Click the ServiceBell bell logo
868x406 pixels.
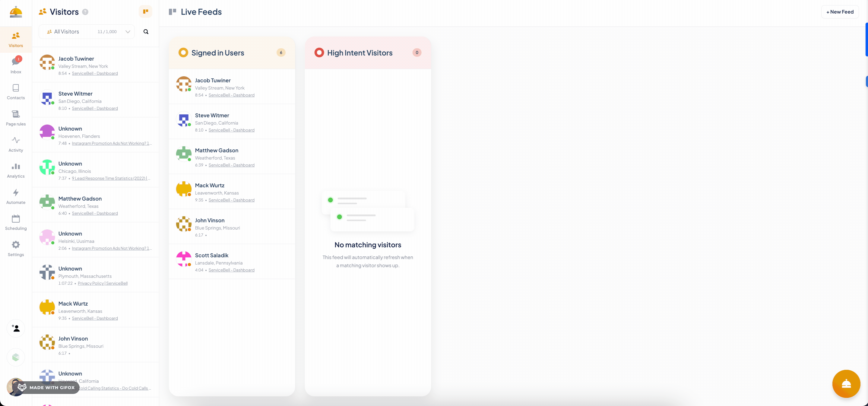(16, 12)
